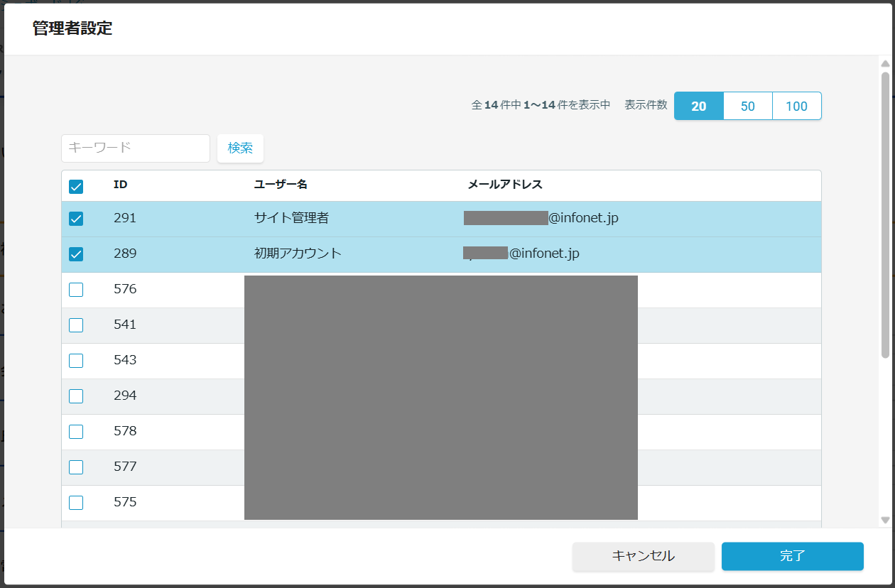This screenshot has height=588, width=895.
Task: Uncheck the checkbox for ID 289
Action: [x=76, y=254]
